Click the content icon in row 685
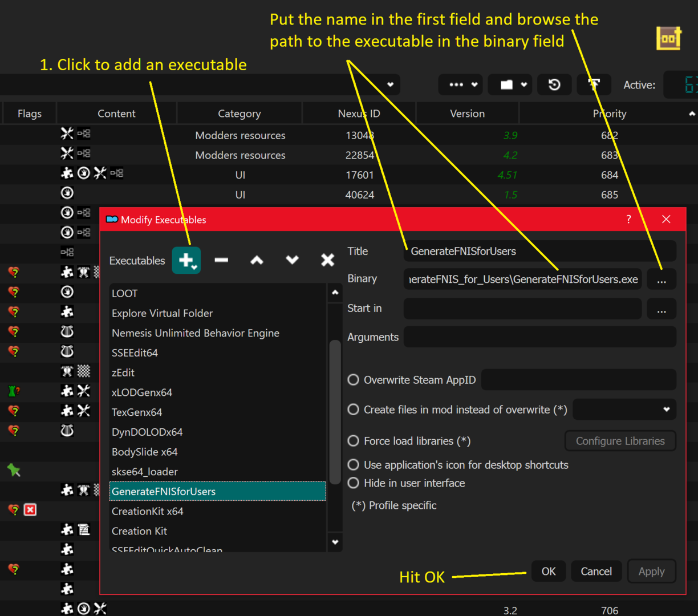The width and height of the screenshot is (698, 616). tap(67, 193)
